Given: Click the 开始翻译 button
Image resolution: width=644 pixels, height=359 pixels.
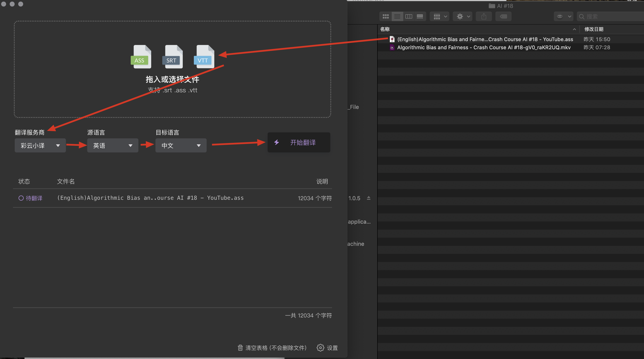Looking at the screenshot, I should pyautogui.click(x=299, y=142).
